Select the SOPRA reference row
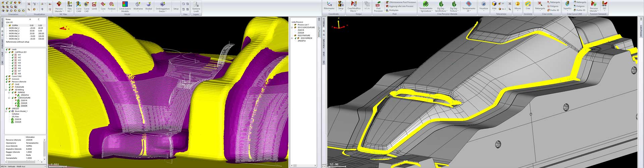Viewport: 644px width, 168px height. point(25,25)
